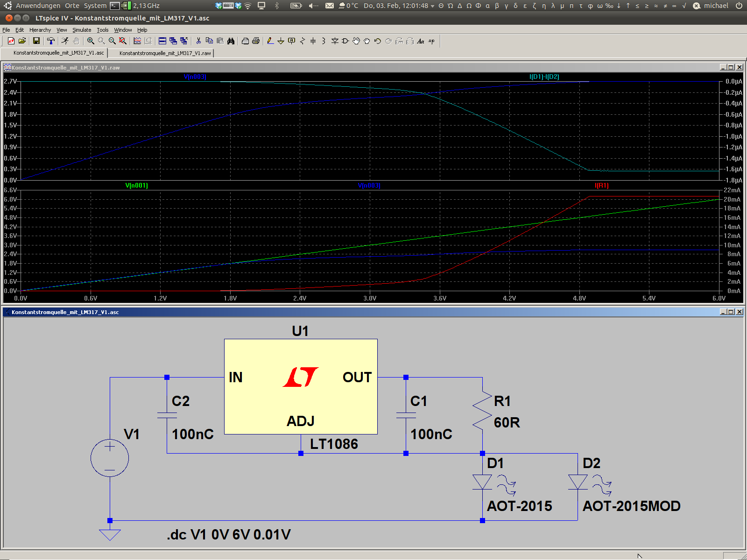Select the Label Net tool

292,41
